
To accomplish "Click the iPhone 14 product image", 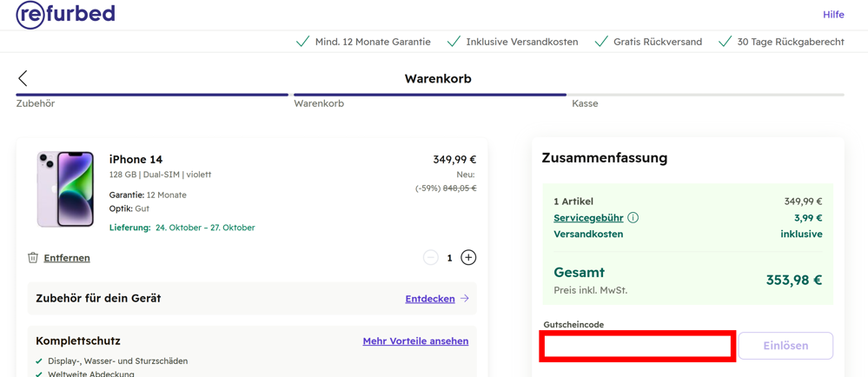I will [x=66, y=188].
